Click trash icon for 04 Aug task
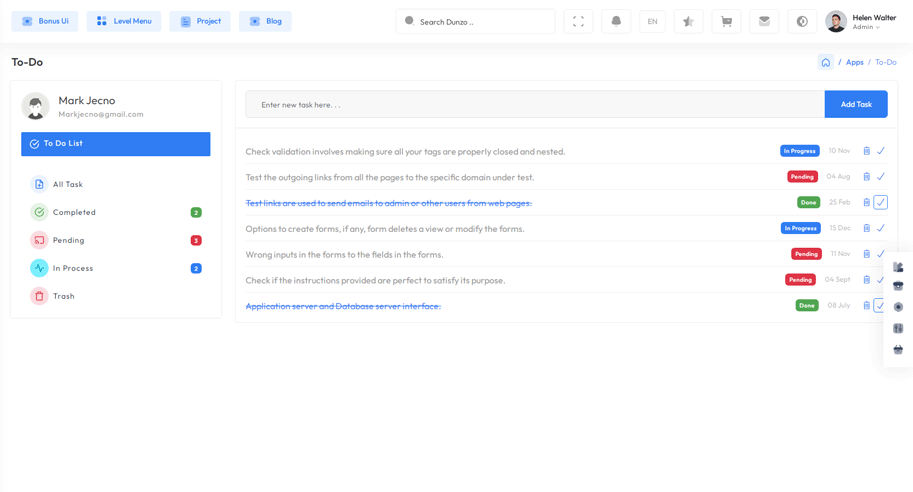The image size is (913, 492). (866, 177)
